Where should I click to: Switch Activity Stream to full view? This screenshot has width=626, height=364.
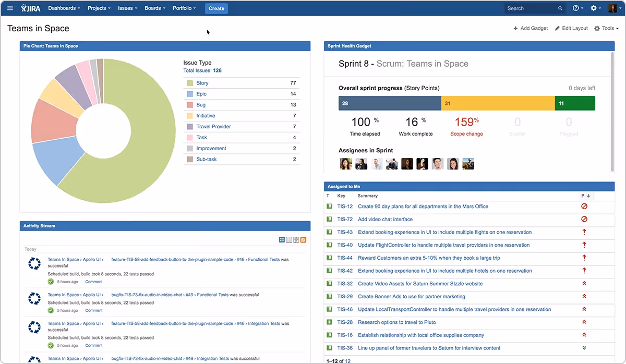[282, 239]
